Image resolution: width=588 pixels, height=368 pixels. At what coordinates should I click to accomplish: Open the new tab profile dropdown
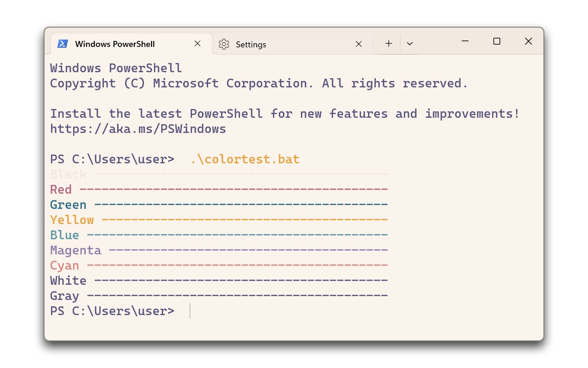point(410,44)
